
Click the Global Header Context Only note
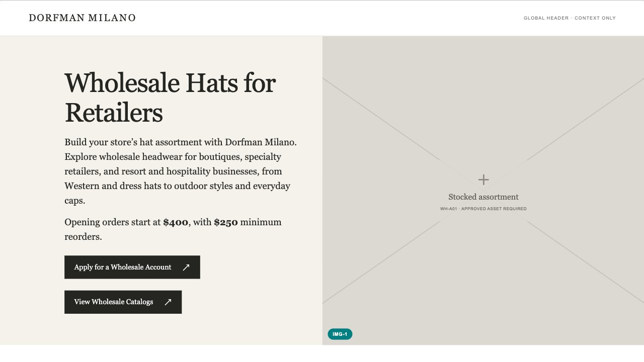pyautogui.click(x=570, y=18)
